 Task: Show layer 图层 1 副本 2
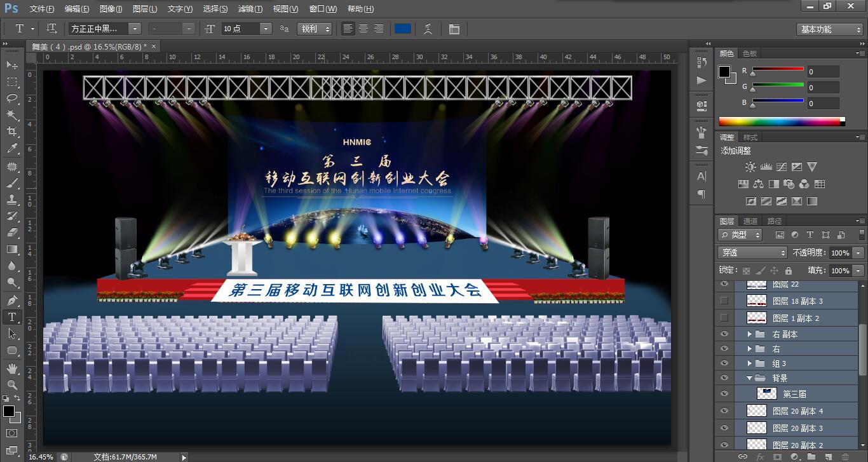[724, 317]
